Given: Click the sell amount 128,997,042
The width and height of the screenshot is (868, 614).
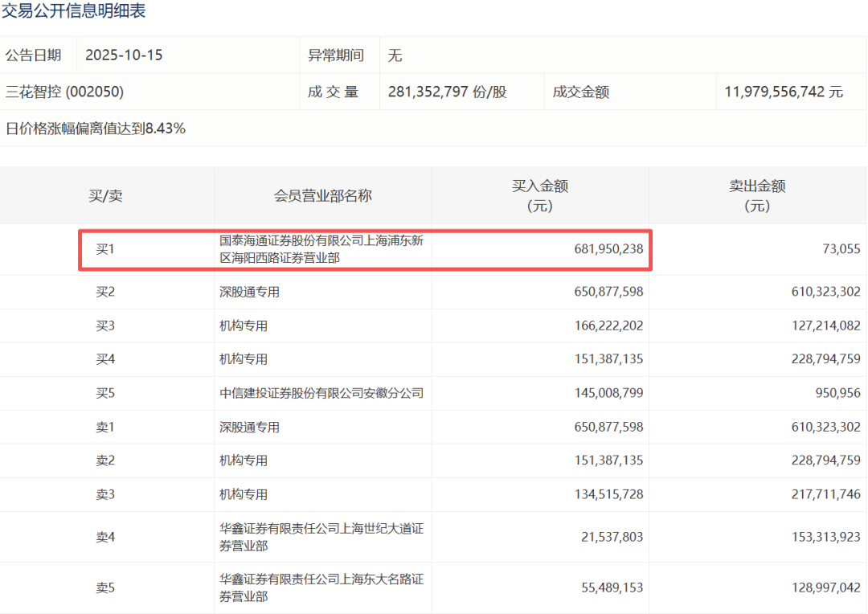Looking at the screenshot, I should click(x=814, y=587).
